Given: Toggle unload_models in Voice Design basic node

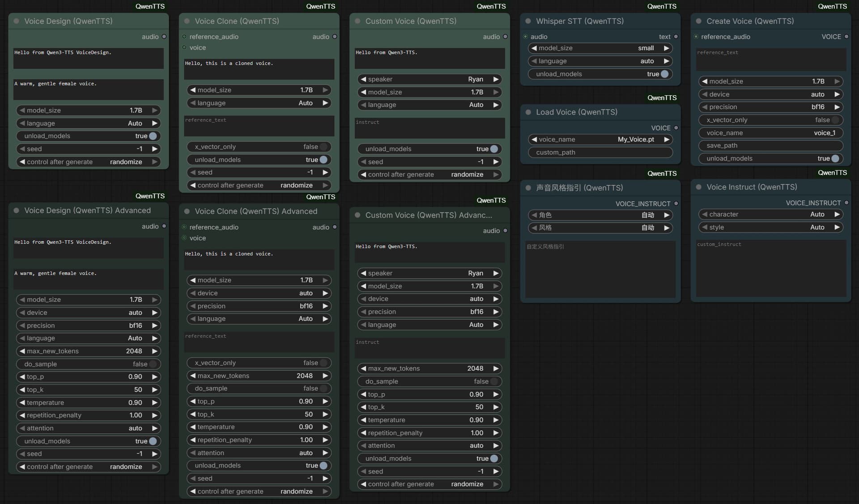Looking at the screenshot, I should (89, 136).
